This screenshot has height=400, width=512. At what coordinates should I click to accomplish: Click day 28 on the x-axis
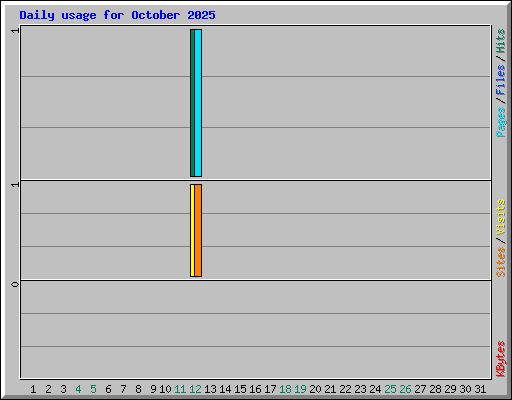[435, 389]
